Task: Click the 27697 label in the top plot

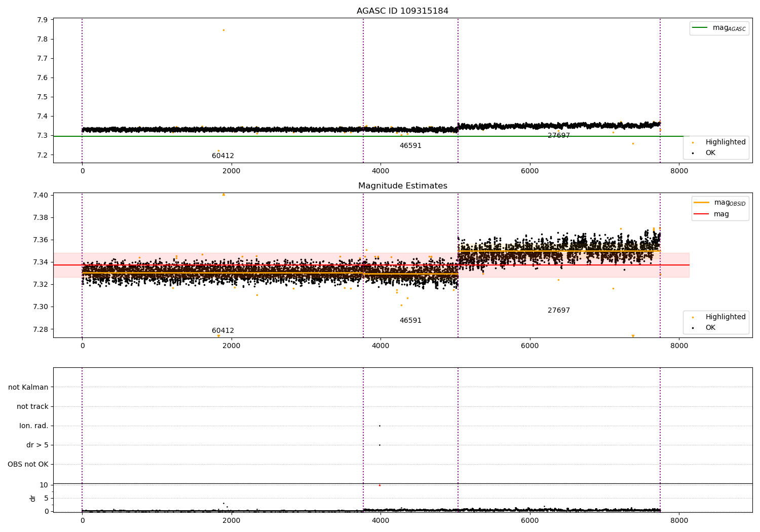Action: point(559,136)
